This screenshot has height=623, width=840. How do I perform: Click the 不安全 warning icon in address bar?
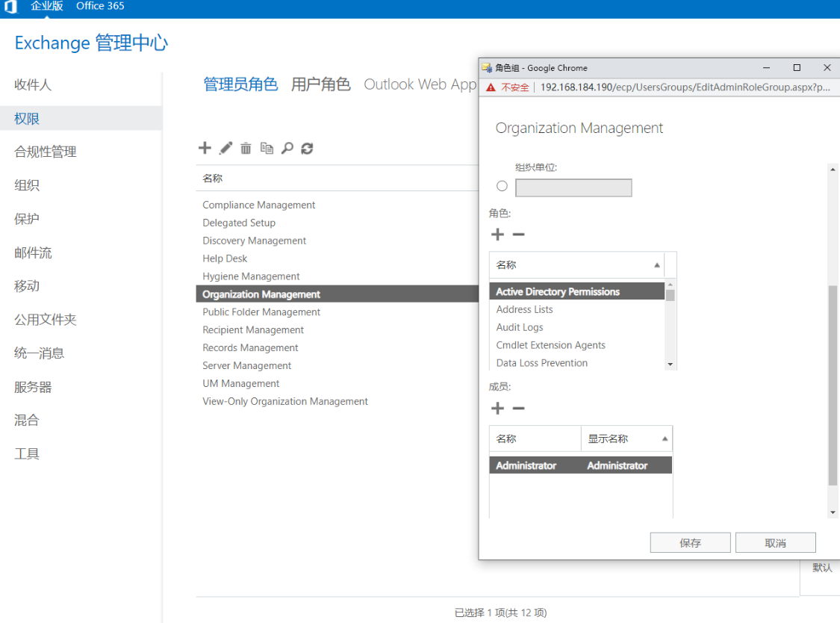click(x=491, y=87)
